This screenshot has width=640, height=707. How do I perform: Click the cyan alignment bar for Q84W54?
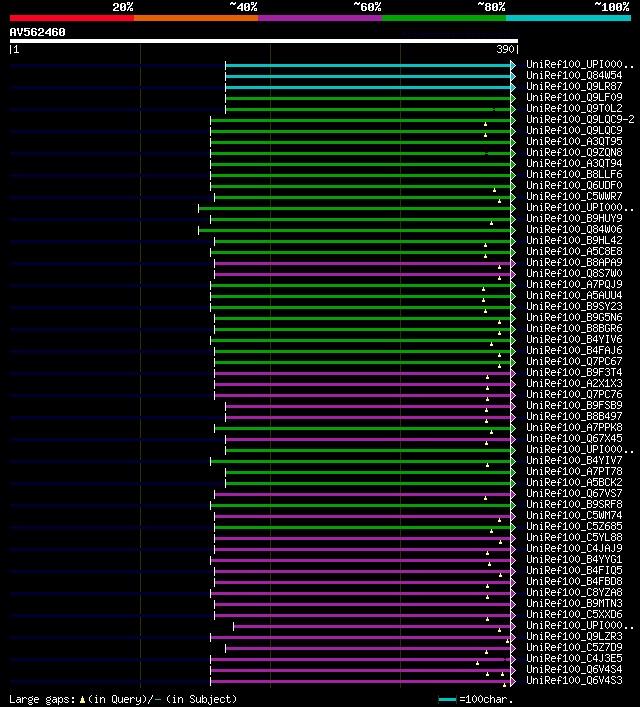[368, 77]
